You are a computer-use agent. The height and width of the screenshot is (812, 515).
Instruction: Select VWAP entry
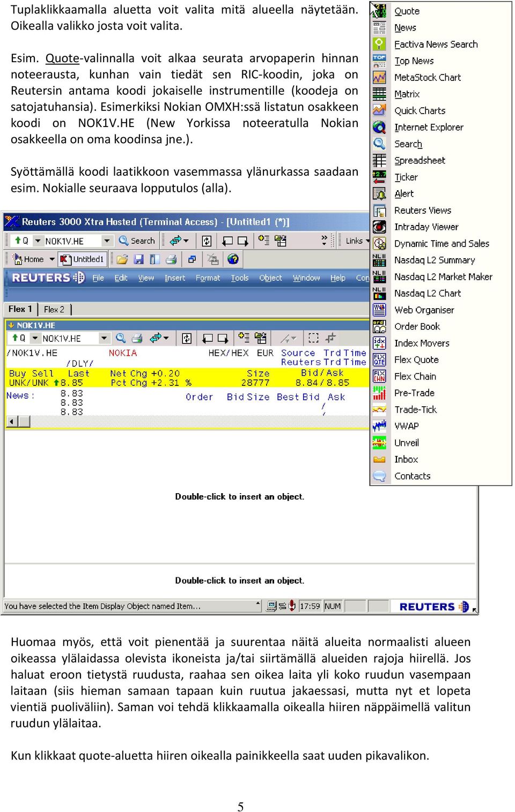point(406,427)
